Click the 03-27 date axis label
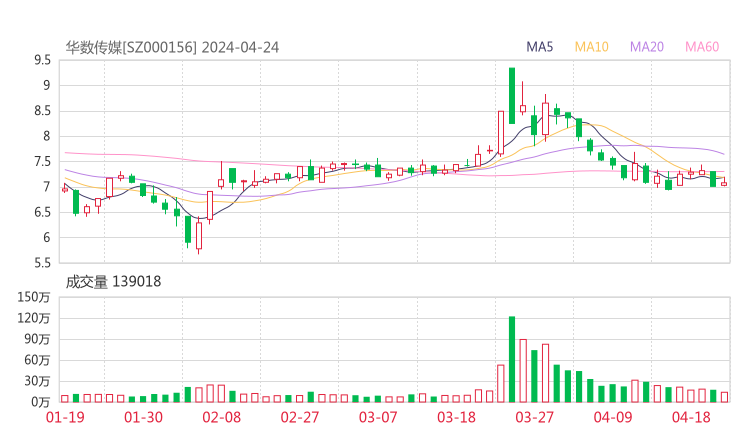Image resolution: width=740 pixels, height=440 pixels. point(534,417)
